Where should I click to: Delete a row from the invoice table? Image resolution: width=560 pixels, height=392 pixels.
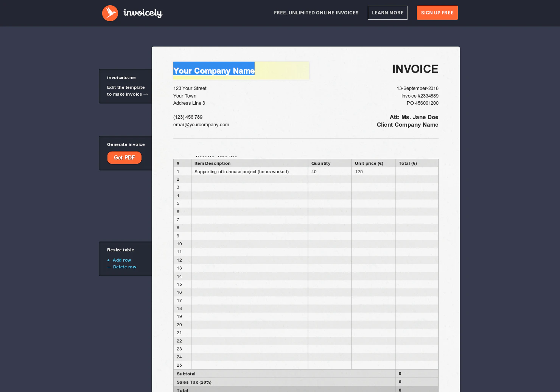pos(124,267)
